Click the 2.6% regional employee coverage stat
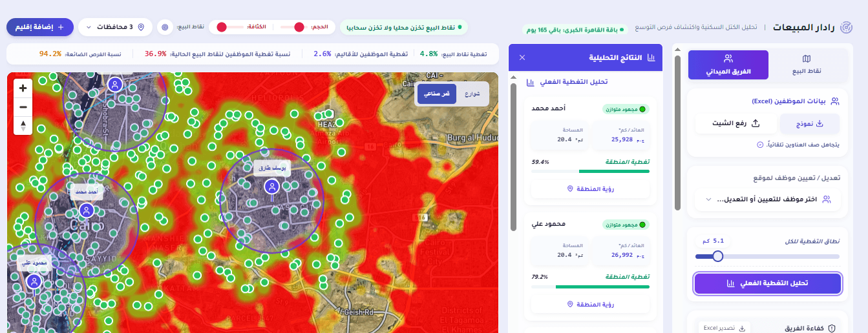This screenshot has width=868, height=333. 361,54
